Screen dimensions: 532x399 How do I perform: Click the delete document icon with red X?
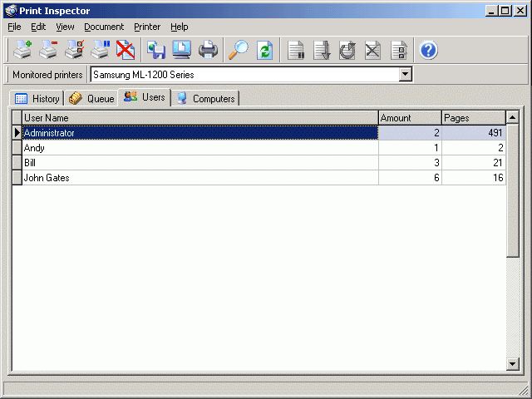(126, 50)
